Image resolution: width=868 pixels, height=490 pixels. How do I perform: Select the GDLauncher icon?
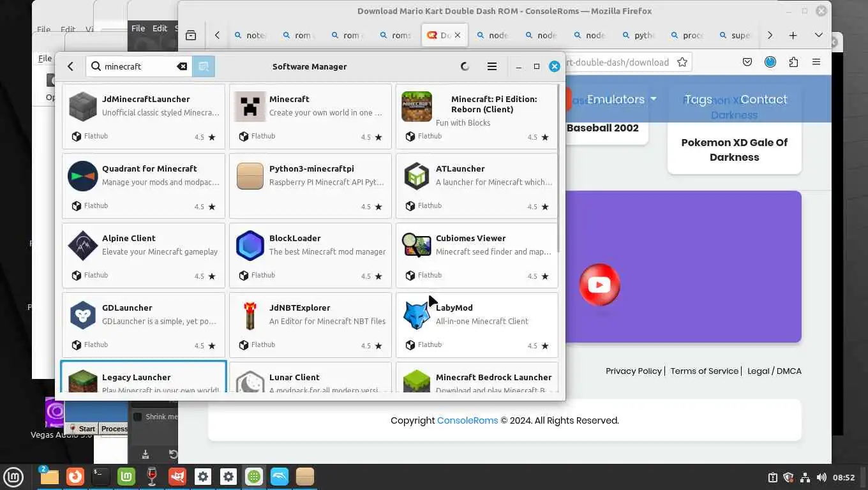coord(83,315)
